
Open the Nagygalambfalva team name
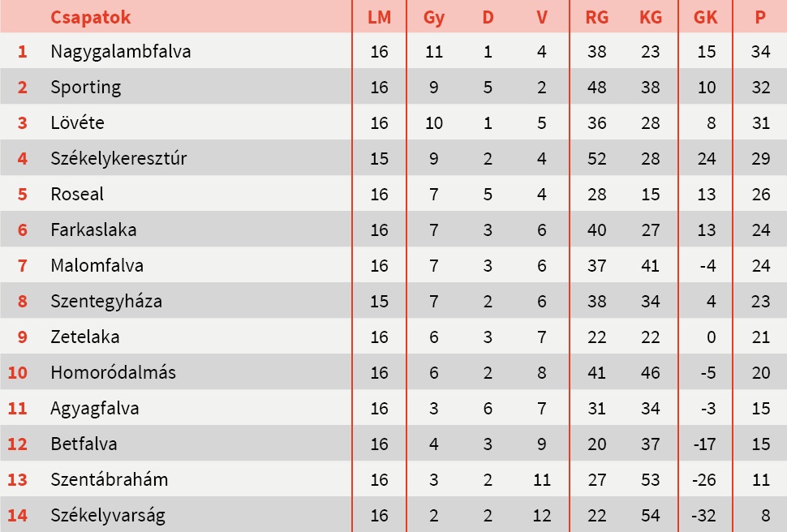pyautogui.click(x=120, y=52)
